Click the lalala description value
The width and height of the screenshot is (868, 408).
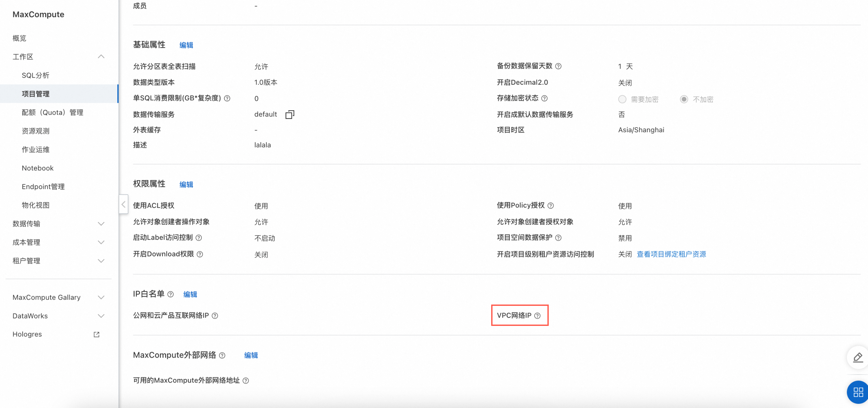click(x=262, y=145)
